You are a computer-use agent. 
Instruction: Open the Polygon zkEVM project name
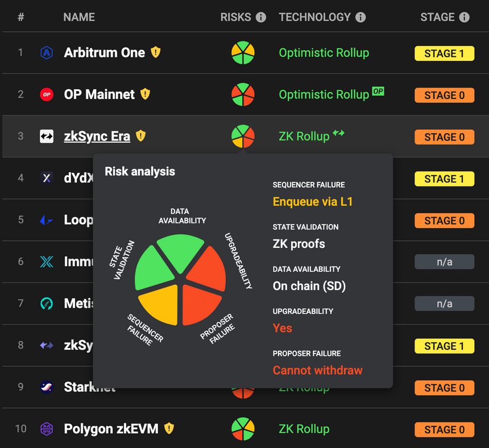coord(111,429)
